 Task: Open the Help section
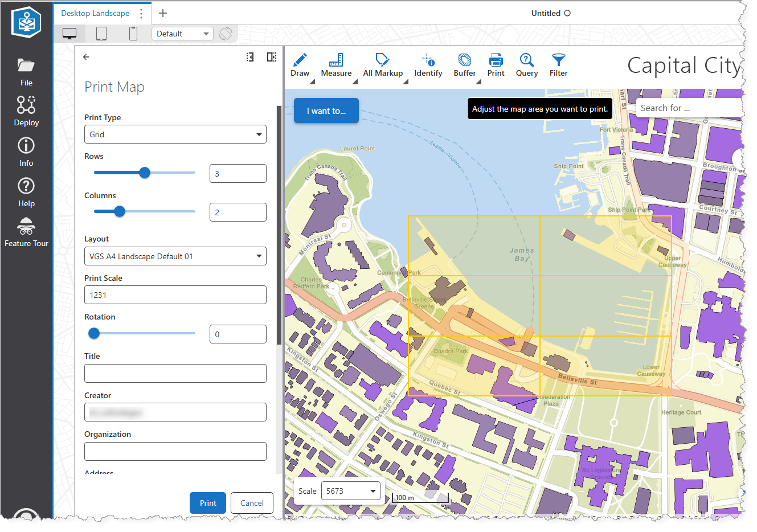(x=26, y=192)
